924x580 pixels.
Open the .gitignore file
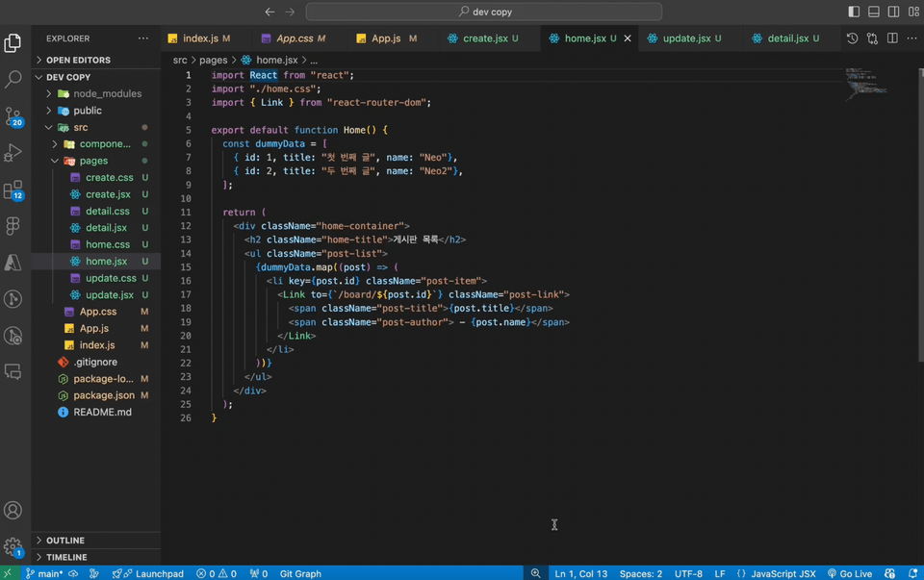tap(95, 362)
